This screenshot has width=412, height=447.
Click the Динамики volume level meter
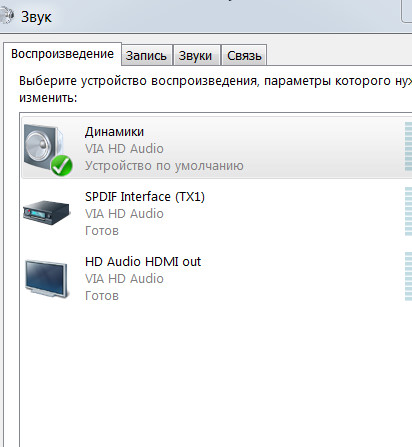tap(408, 147)
